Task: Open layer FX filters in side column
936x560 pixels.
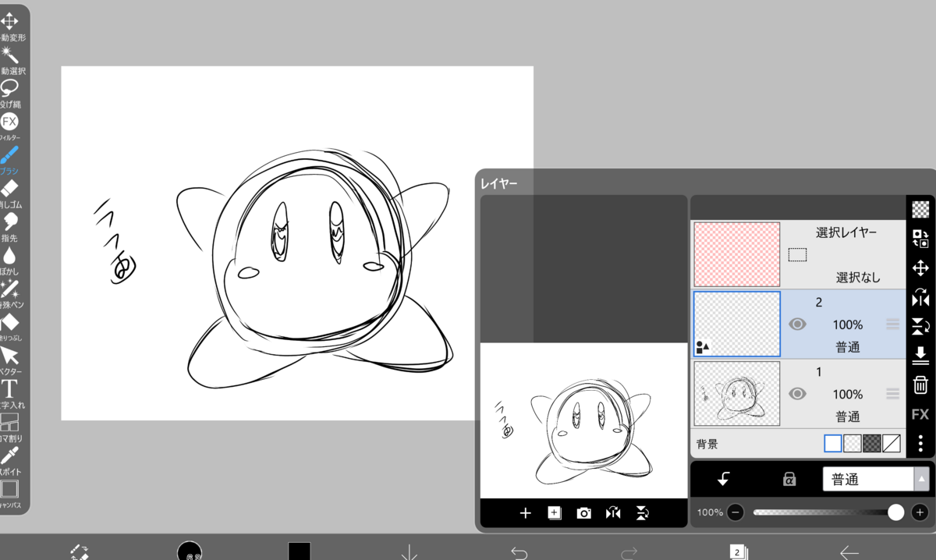Action: click(x=920, y=414)
